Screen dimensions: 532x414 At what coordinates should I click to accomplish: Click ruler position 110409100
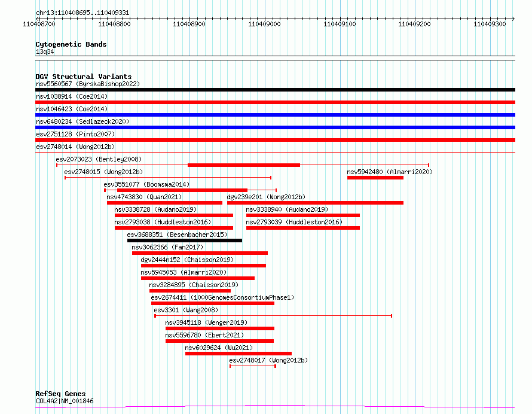pyautogui.click(x=340, y=24)
